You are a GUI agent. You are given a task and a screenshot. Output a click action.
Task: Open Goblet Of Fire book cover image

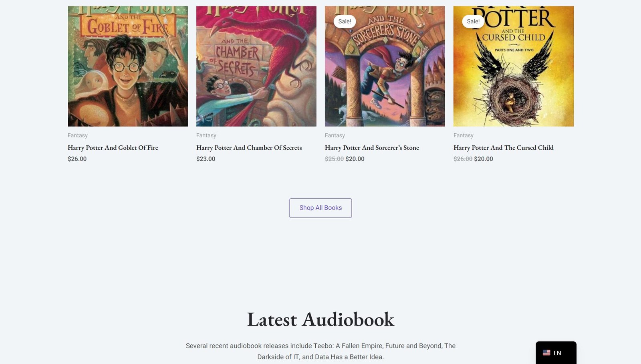pos(128,66)
